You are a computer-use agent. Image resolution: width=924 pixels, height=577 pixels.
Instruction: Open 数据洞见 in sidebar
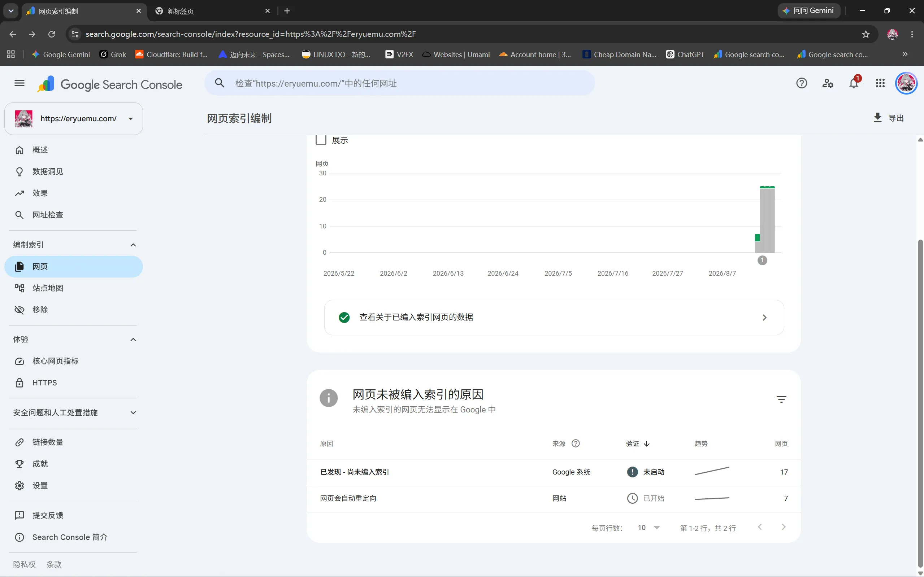(74, 172)
